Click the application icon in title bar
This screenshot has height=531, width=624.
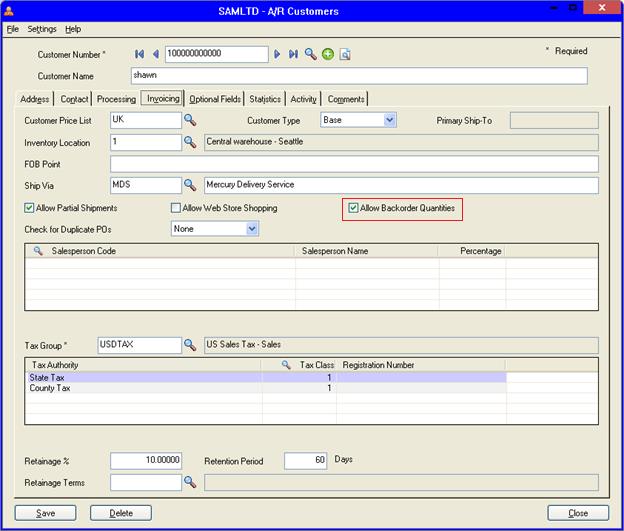[x=8, y=11]
